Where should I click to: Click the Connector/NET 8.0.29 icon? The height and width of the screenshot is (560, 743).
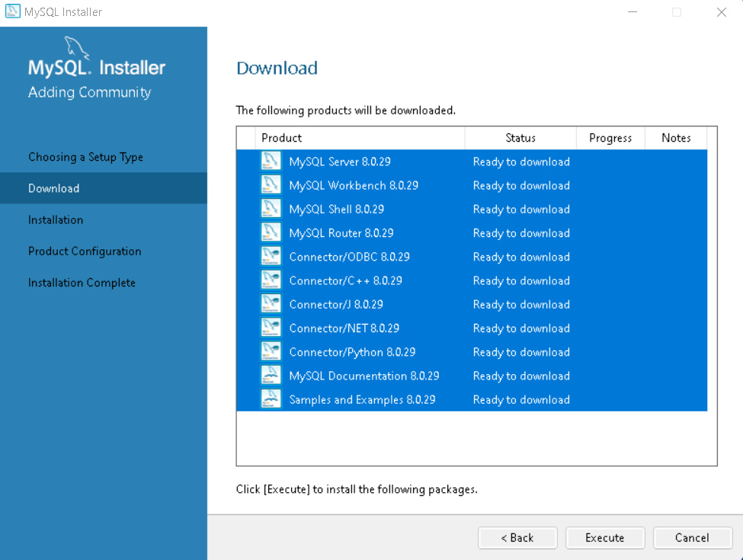[x=271, y=328]
